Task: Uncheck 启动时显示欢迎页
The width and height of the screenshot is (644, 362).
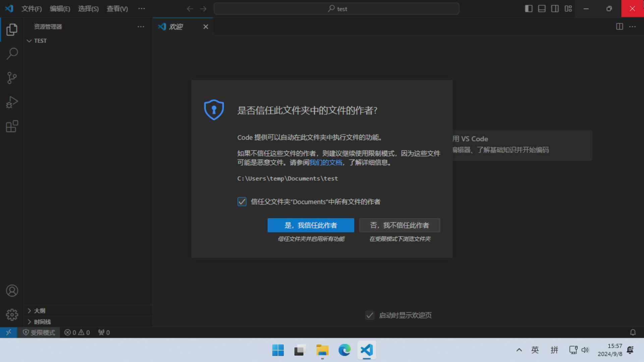Action: (x=370, y=315)
